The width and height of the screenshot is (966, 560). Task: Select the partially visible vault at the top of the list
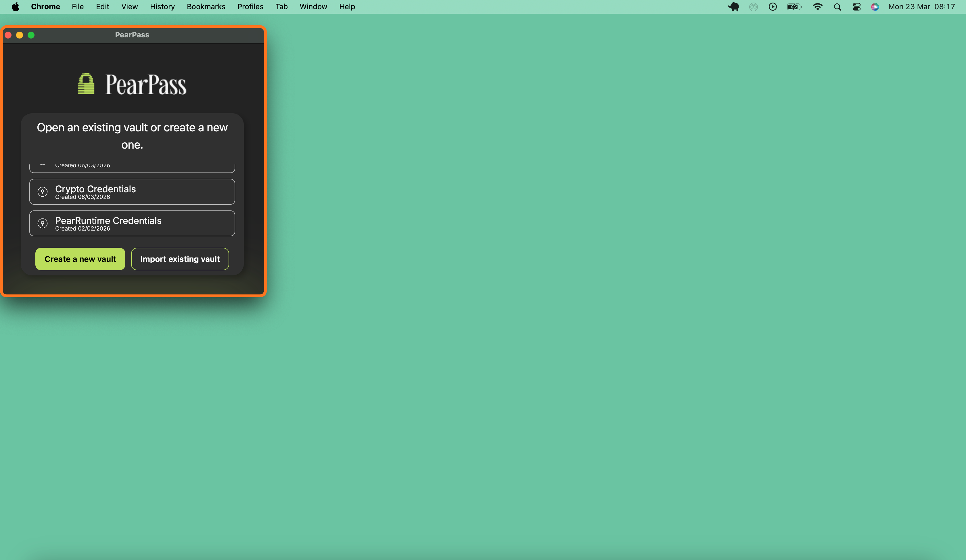point(132,167)
